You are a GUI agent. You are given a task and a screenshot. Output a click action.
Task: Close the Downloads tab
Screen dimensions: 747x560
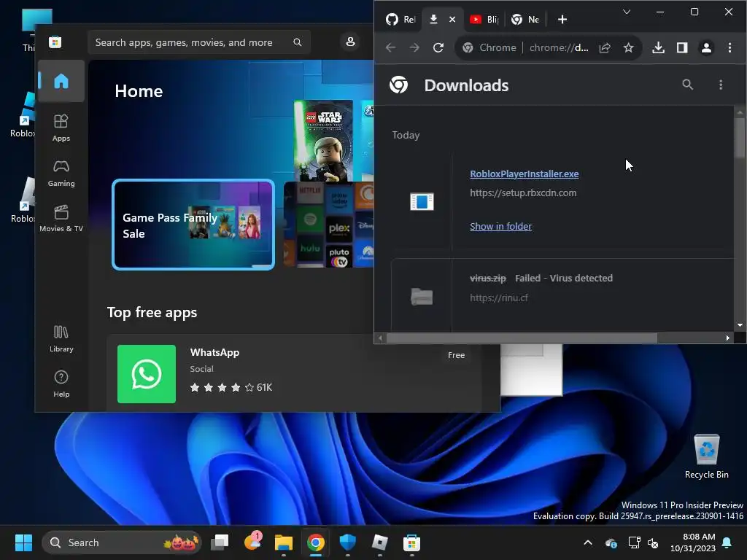pyautogui.click(x=452, y=20)
